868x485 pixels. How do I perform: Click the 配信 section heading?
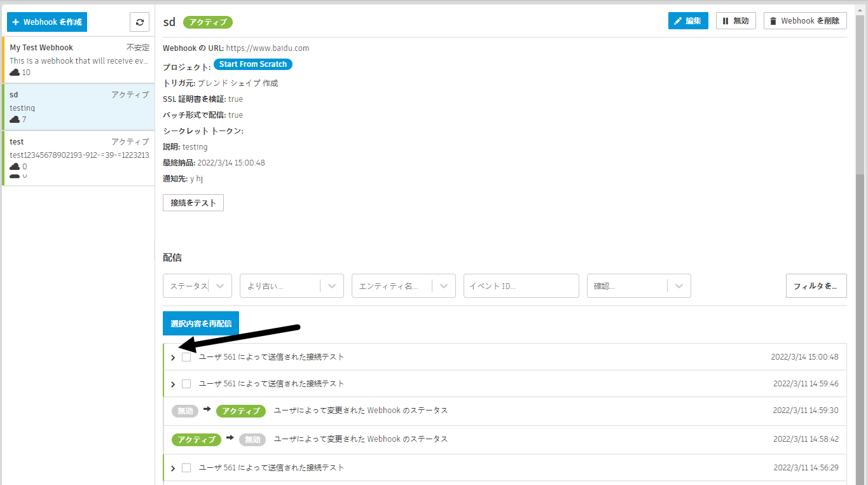[x=172, y=258]
